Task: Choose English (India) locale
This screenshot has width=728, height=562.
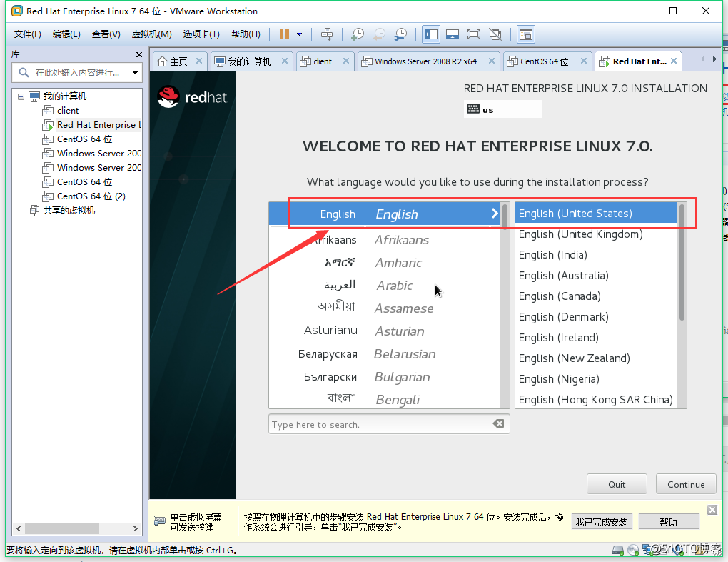Action: tap(596, 254)
